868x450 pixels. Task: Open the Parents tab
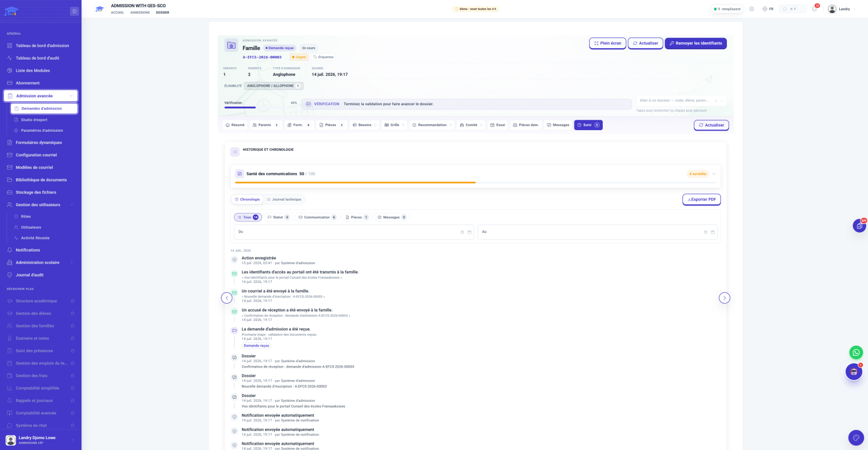(265, 125)
